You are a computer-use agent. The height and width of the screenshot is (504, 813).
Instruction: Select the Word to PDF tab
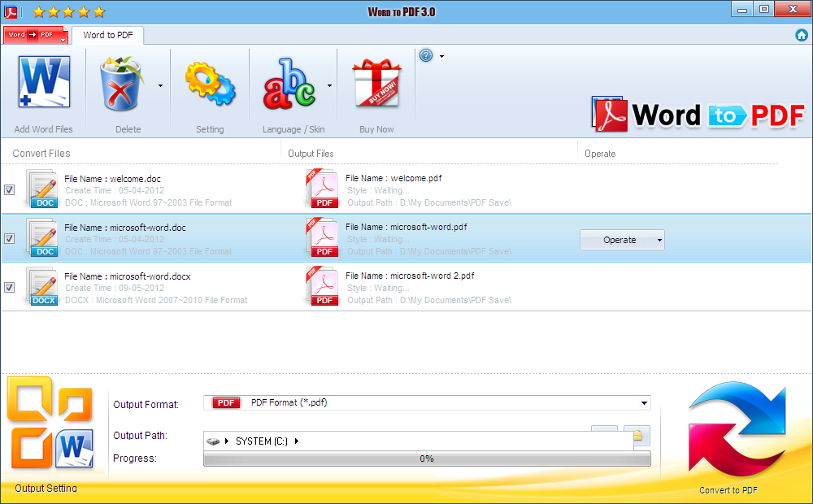(108, 35)
